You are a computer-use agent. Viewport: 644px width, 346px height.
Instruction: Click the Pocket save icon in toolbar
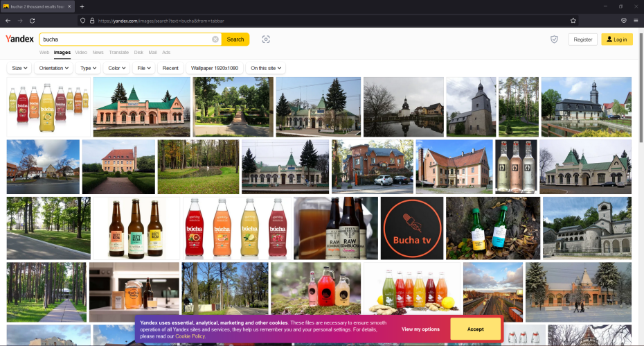pyautogui.click(x=623, y=21)
